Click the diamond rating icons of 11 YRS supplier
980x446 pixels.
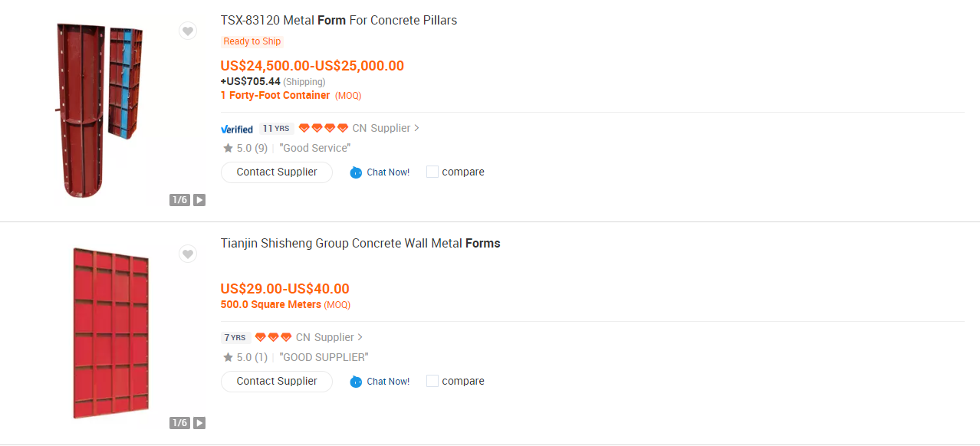pyautogui.click(x=323, y=128)
